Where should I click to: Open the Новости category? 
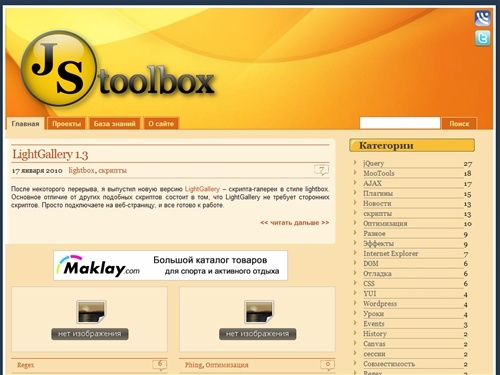(x=377, y=203)
